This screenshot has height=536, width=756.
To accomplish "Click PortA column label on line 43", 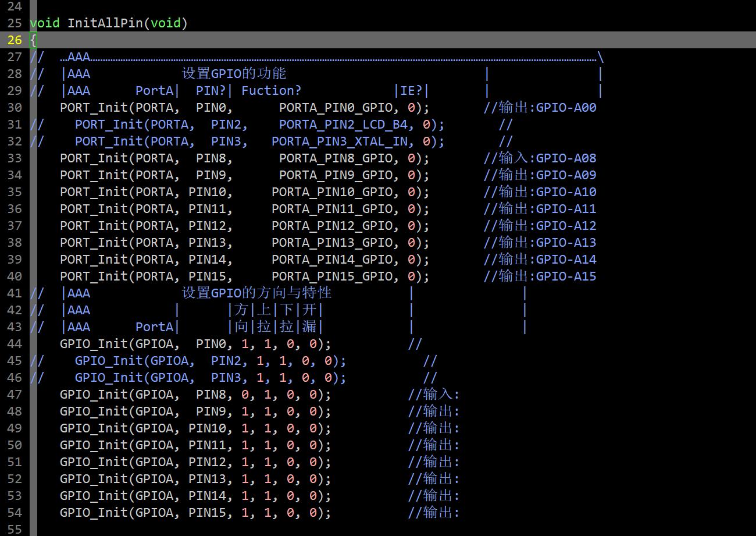I will [x=155, y=327].
